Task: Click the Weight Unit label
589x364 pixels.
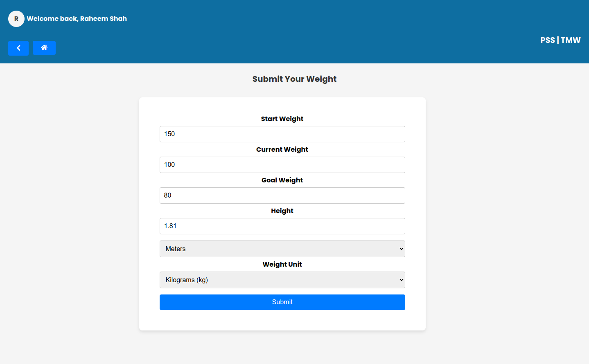Action: [x=282, y=264]
